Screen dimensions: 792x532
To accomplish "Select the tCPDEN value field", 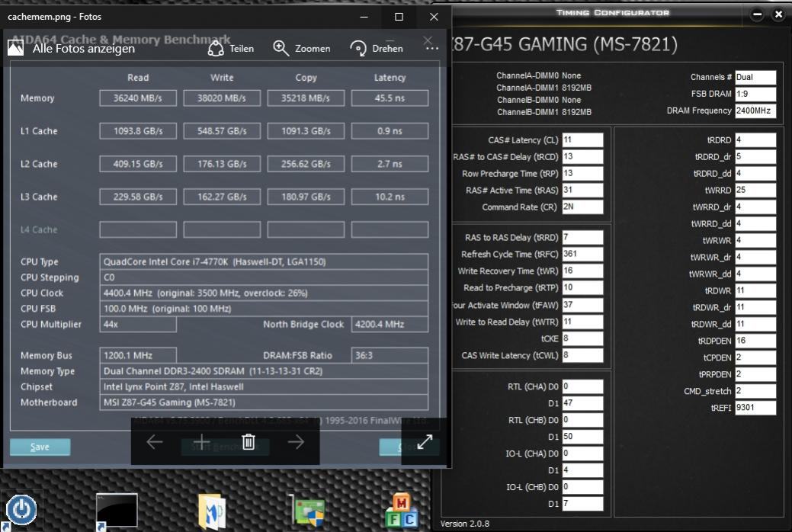I will pyautogui.click(x=755, y=357).
